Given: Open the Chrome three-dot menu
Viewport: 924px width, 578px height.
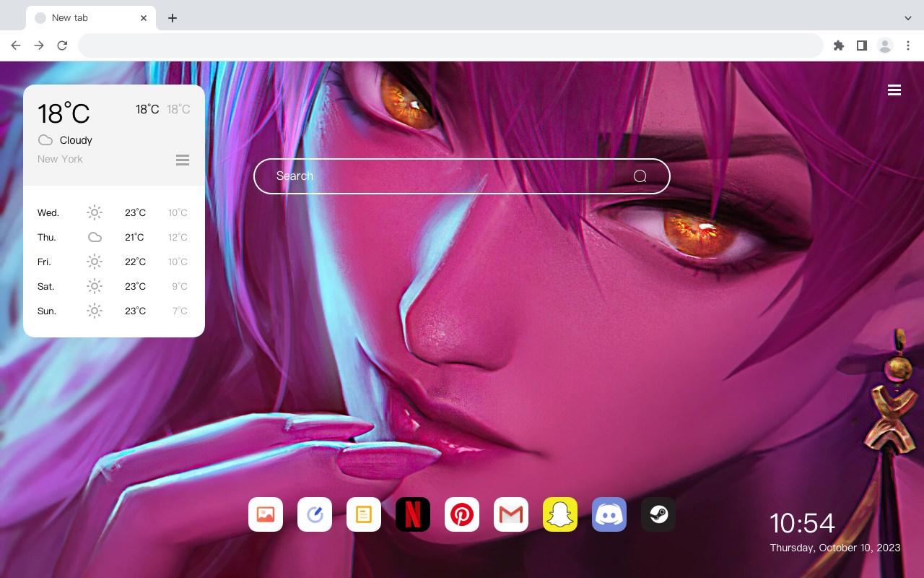Looking at the screenshot, I should [x=908, y=46].
